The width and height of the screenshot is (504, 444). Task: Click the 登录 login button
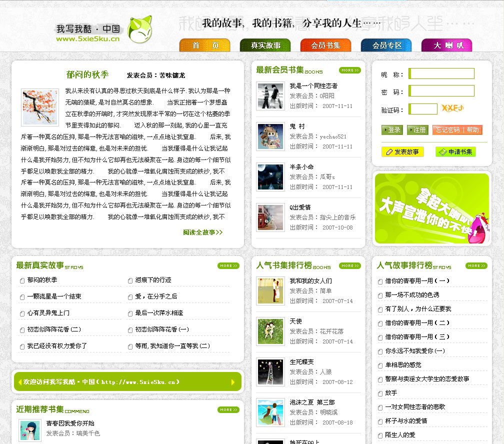click(392, 130)
